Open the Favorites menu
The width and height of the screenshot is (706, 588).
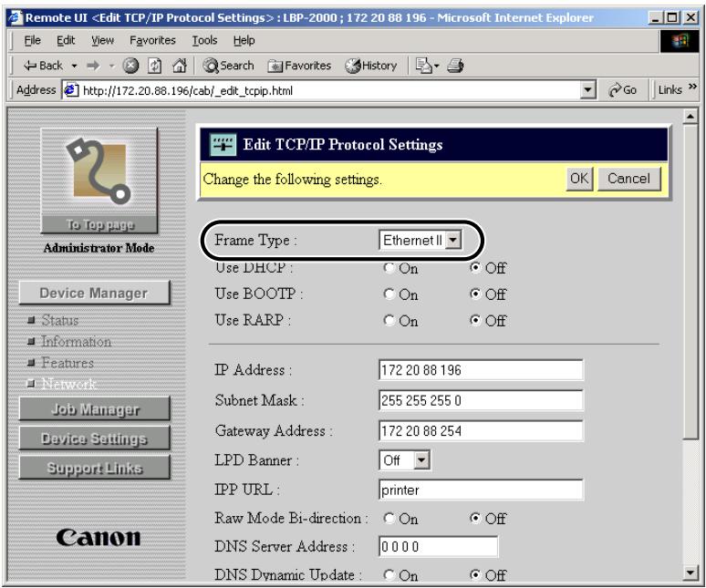pyautogui.click(x=152, y=40)
